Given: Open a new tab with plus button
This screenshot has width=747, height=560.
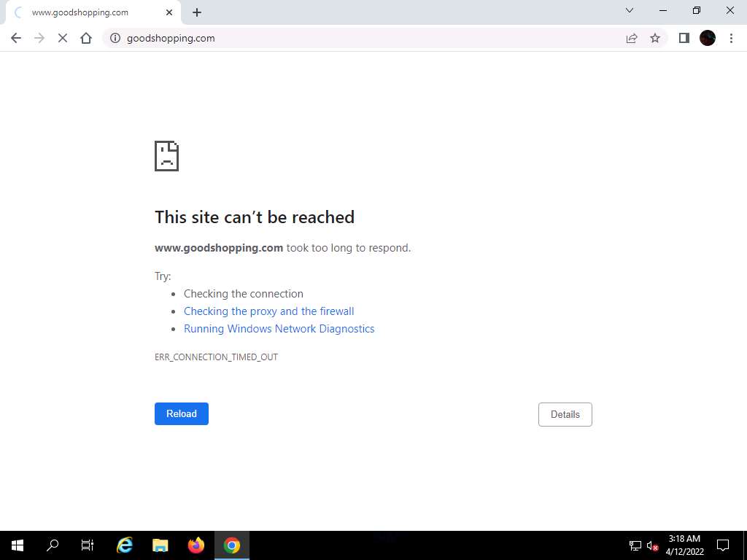Looking at the screenshot, I should click(197, 13).
